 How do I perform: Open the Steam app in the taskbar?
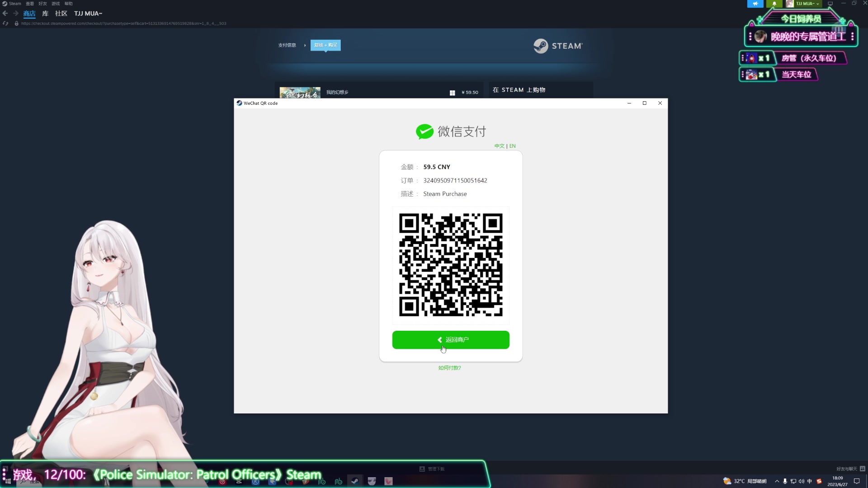click(355, 481)
